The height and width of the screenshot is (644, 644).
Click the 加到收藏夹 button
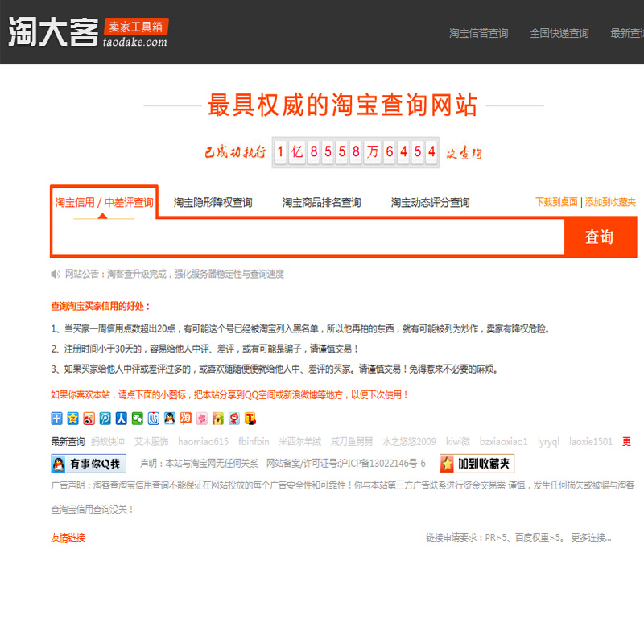coord(477,464)
